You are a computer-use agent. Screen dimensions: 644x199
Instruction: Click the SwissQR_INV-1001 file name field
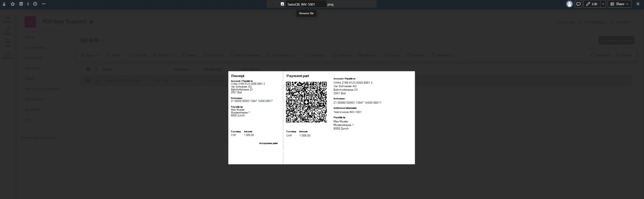click(x=306, y=4)
